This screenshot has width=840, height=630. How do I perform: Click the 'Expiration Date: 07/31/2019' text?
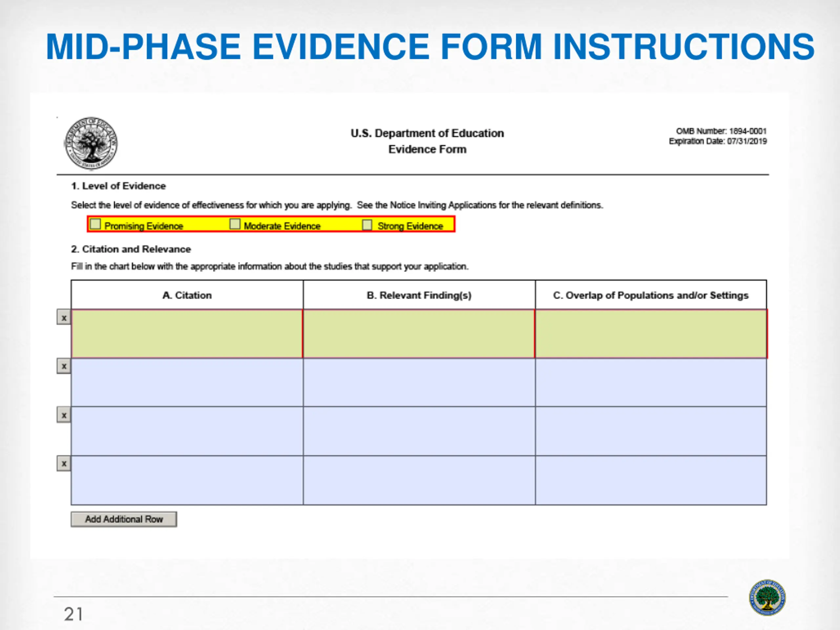coord(718,141)
